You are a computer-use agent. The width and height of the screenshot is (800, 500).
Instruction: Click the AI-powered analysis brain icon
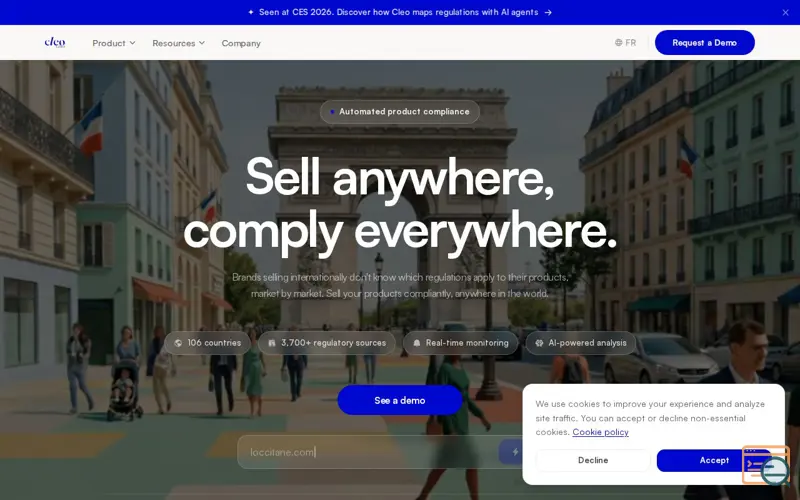[x=539, y=343]
